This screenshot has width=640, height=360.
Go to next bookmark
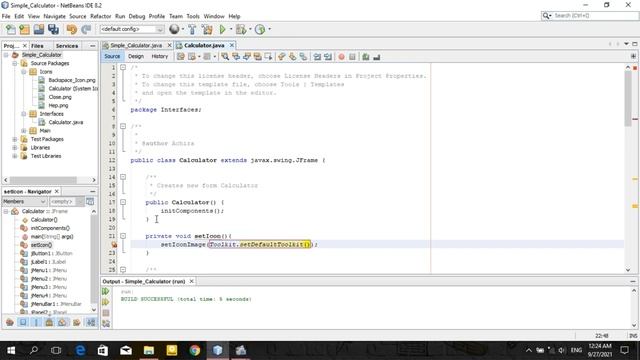pos(292,57)
